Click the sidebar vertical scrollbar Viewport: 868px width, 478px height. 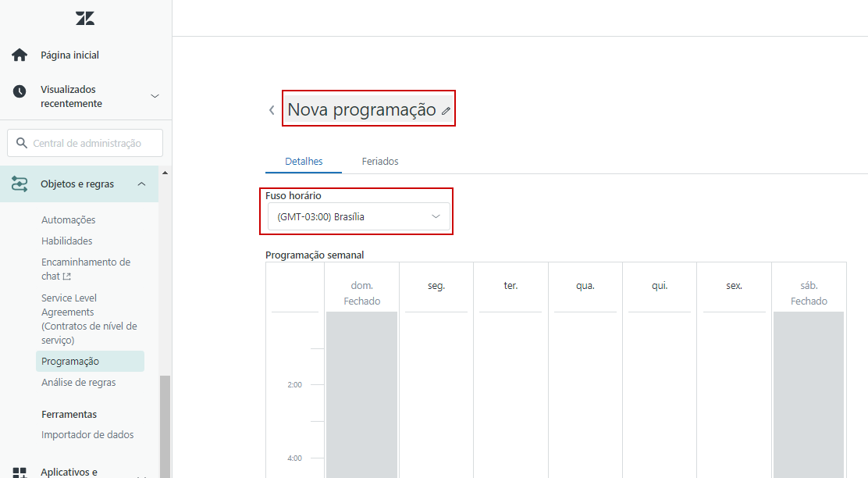(165, 422)
